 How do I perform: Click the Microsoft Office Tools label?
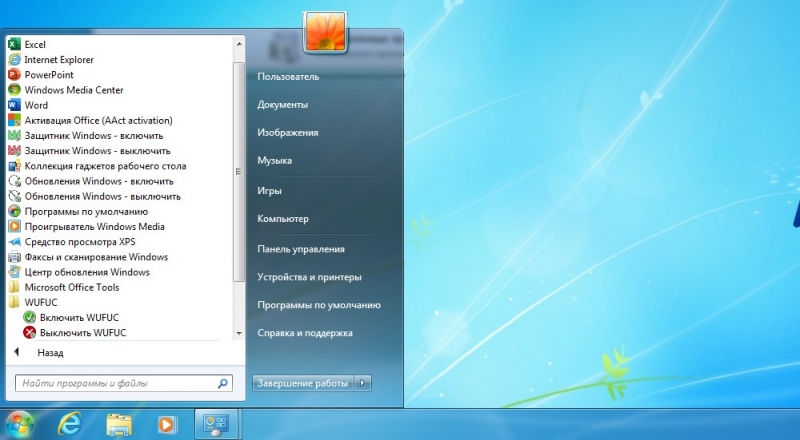click(x=71, y=287)
